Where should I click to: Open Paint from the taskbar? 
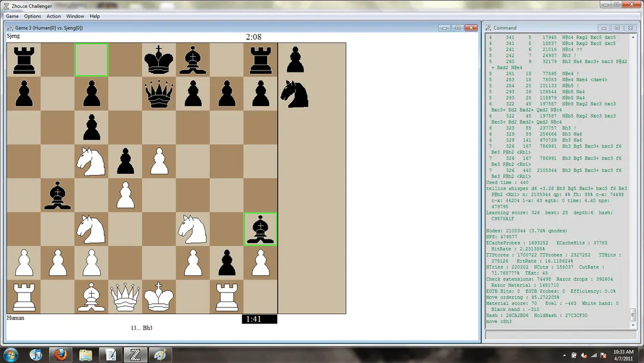tap(160, 355)
